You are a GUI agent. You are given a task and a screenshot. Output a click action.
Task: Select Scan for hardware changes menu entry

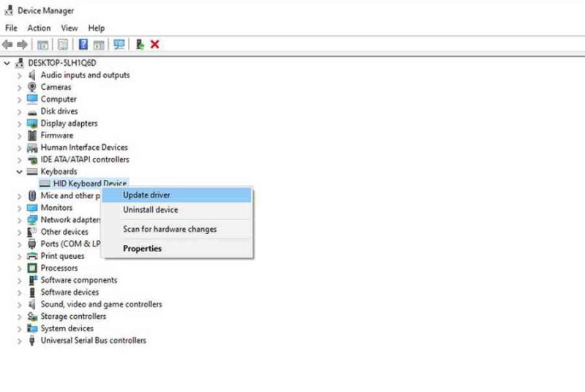[x=177, y=229]
